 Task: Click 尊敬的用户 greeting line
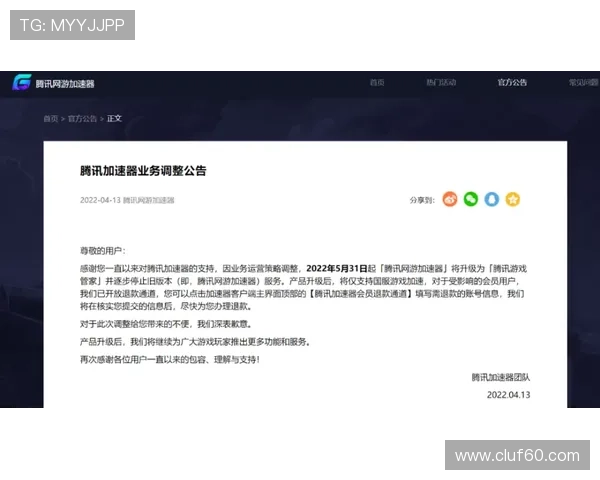pos(103,251)
